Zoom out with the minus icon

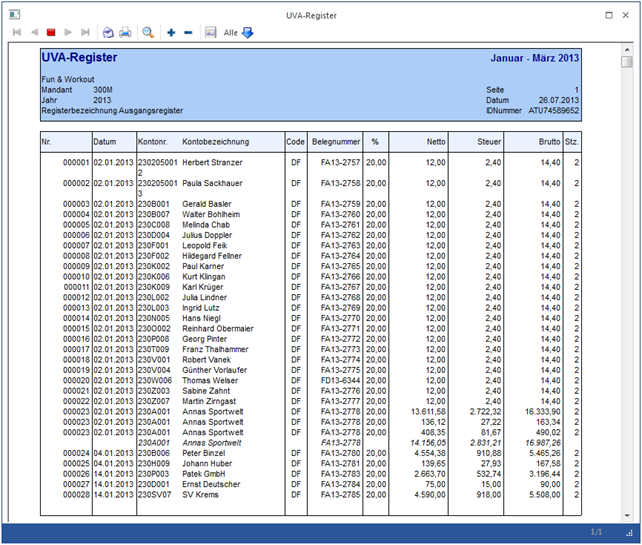coord(188,32)
